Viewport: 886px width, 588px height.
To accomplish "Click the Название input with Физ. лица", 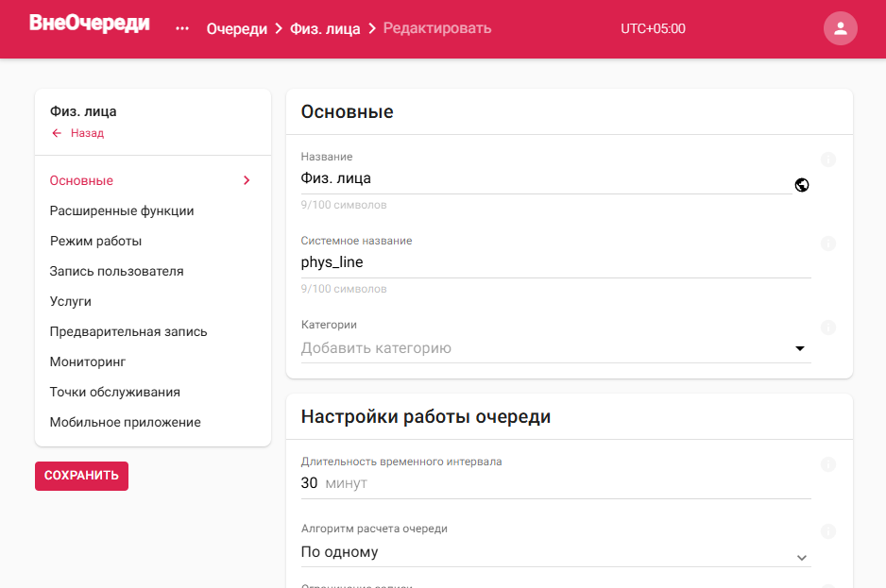I will pos(546,179).
